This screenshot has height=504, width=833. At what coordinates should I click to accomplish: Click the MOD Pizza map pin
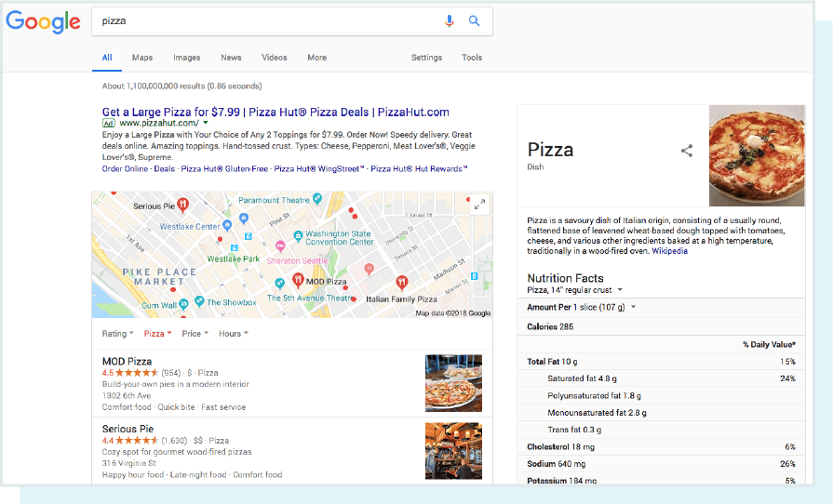coord(298,280)
